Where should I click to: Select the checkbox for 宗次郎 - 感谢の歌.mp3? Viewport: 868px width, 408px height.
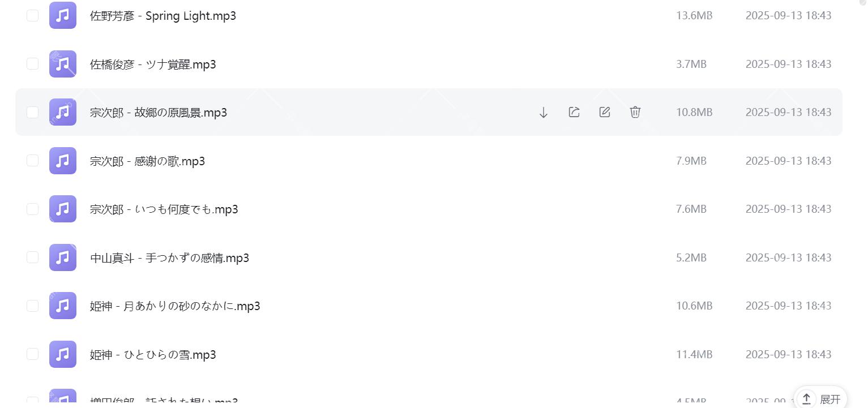(32, 161)
